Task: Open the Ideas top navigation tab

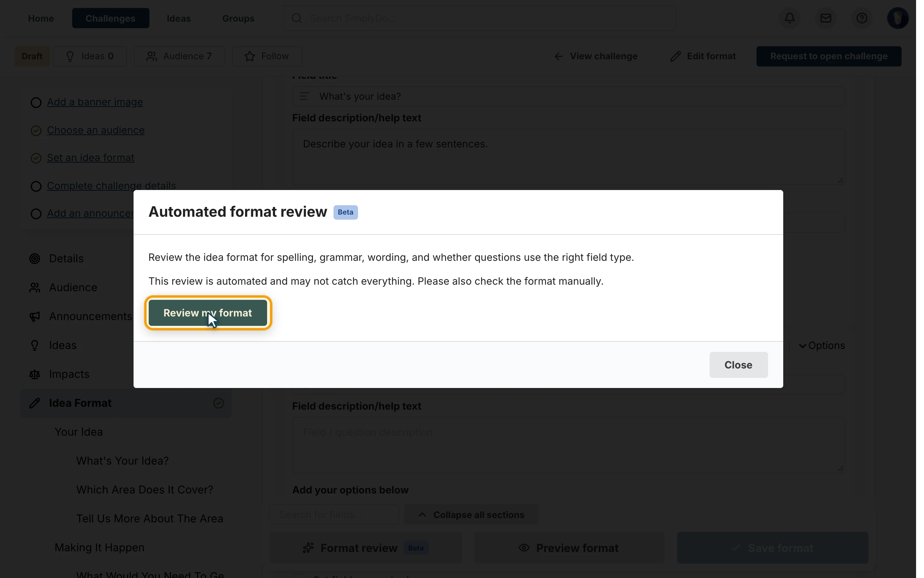Action: click(x=178, y=18)
